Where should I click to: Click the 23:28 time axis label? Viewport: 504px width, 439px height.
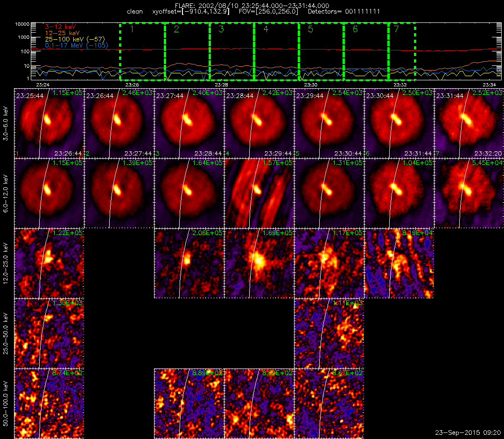(x=222, y=85)
